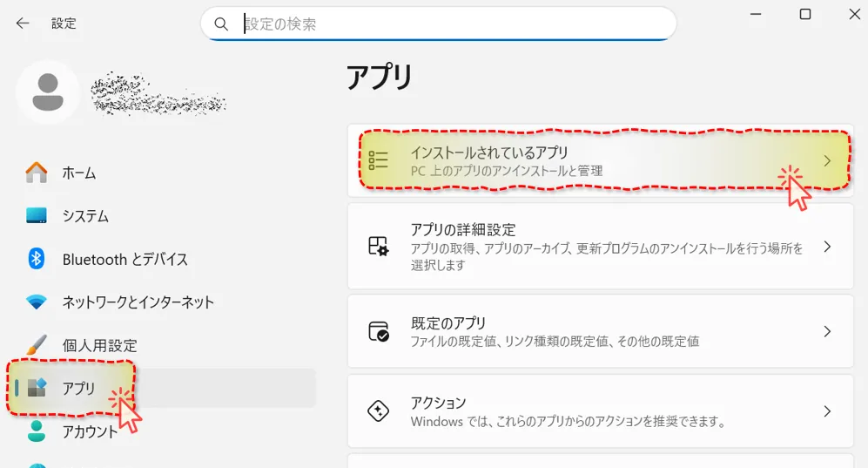Viewport: 868px width, 468px height.
Task: Click the home house icon
Action: (37, 173)
